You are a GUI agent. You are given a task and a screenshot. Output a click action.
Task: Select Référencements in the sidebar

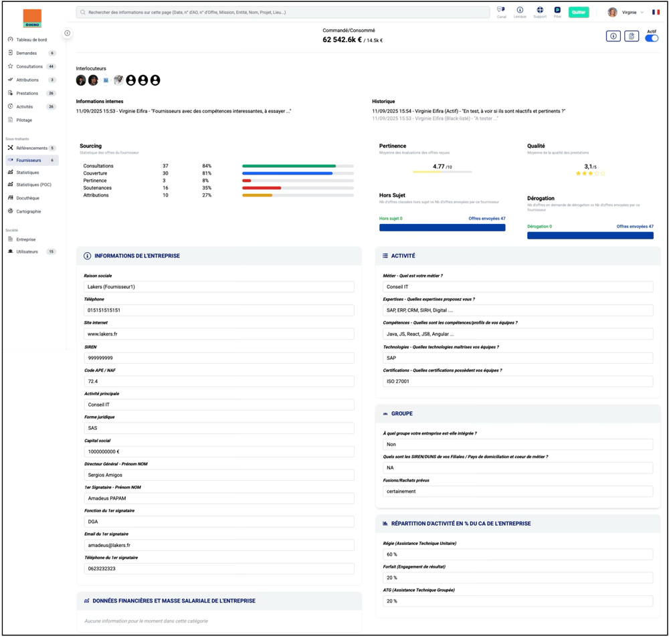point(31,148)
